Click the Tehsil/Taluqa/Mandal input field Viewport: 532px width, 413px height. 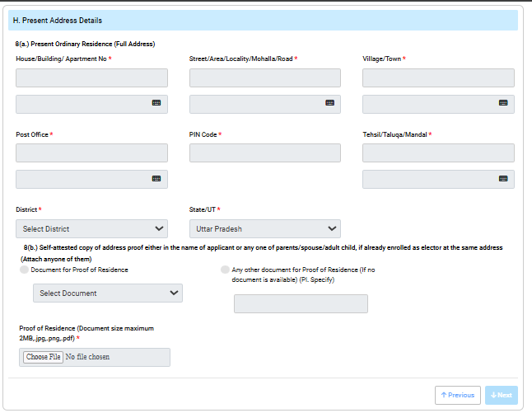tap(438, 153)
